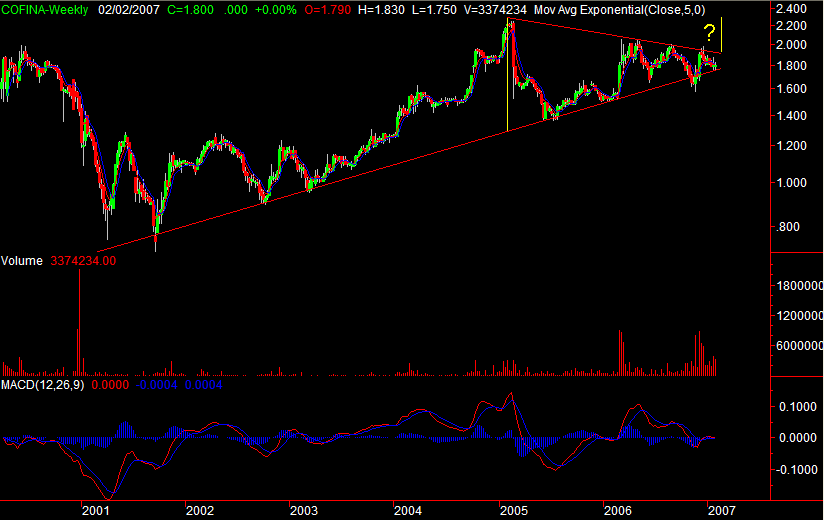The height and width of the screenshot is (520, 825).
Task: Click the high value H=1.830
Action: point(381,9)
